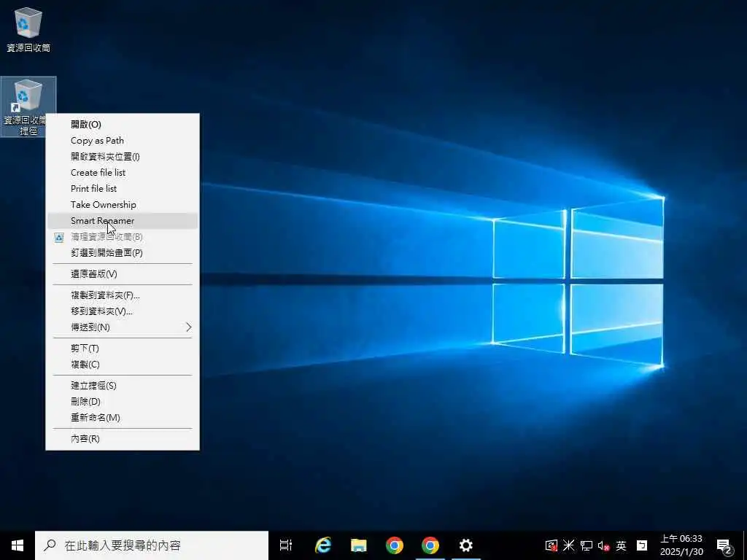Open the 資源回收筒 desktop icon
The image size is (747, 560).
(x=28, y=28)
